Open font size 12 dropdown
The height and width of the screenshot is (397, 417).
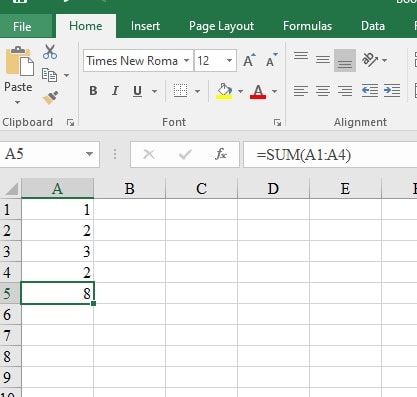coord(229,60)
